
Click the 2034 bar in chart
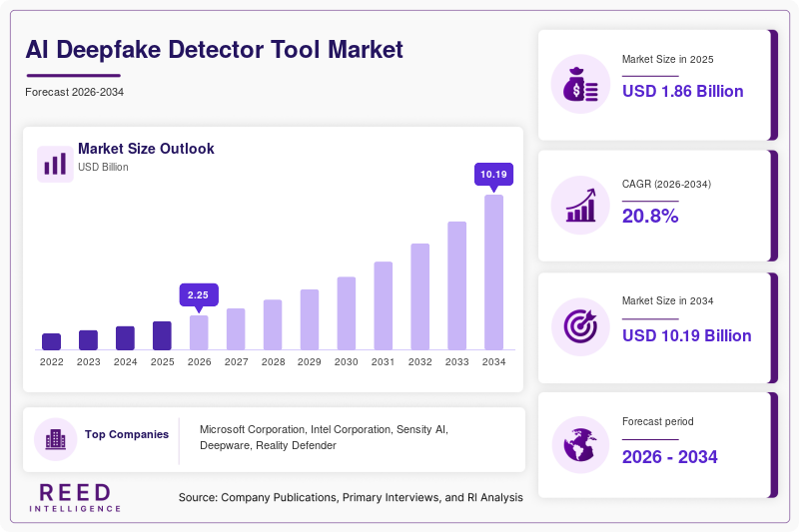[x=493, y=271]
